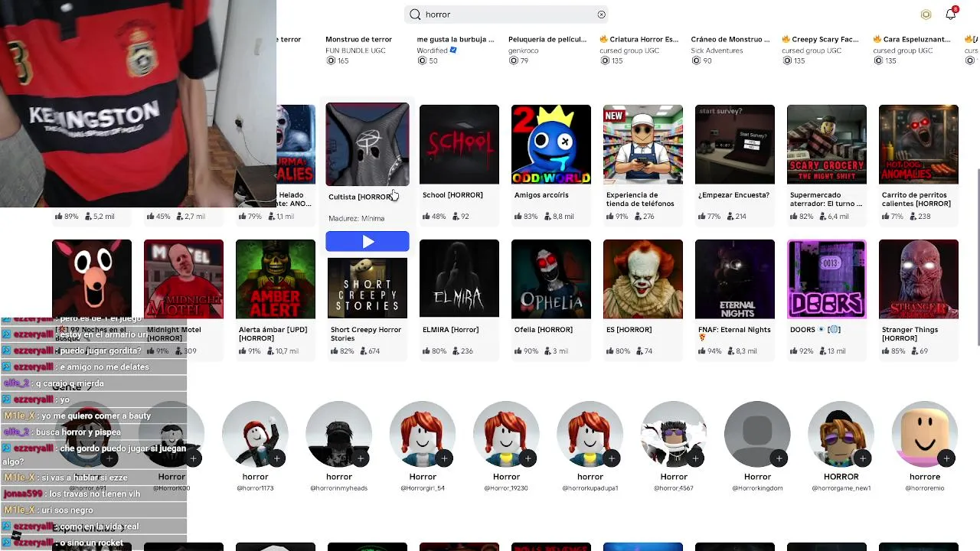Click the Amigos arcoiris title text
The width and height of the screenshot is (980, 551).
pos(541,195)
